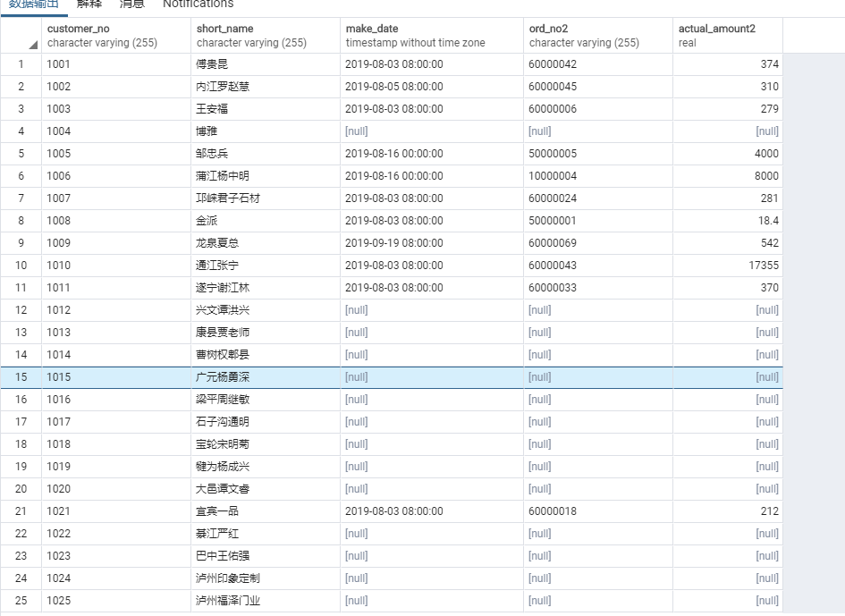
Task: Click short_name cell 泸州印象定制
Action: 266,578
